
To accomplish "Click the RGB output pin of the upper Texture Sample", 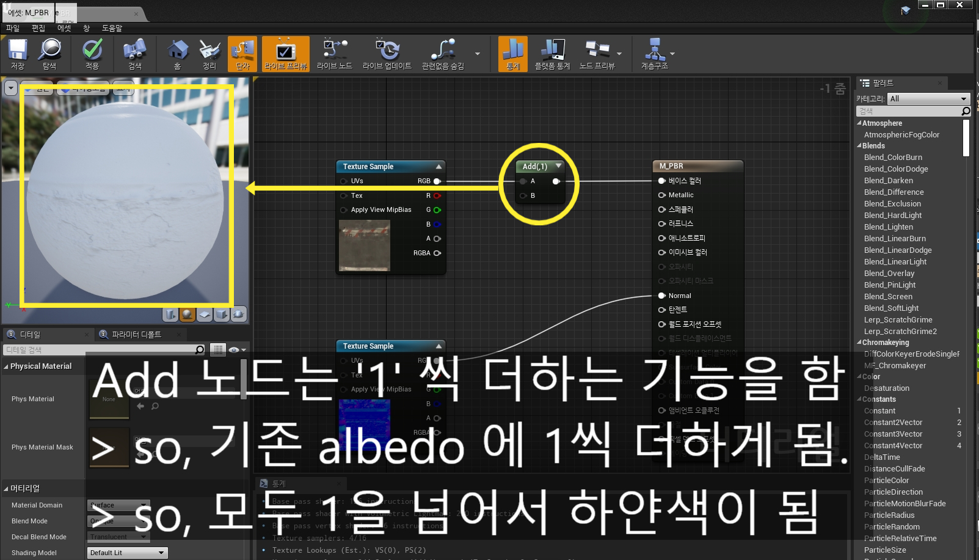I will (437, 181).
